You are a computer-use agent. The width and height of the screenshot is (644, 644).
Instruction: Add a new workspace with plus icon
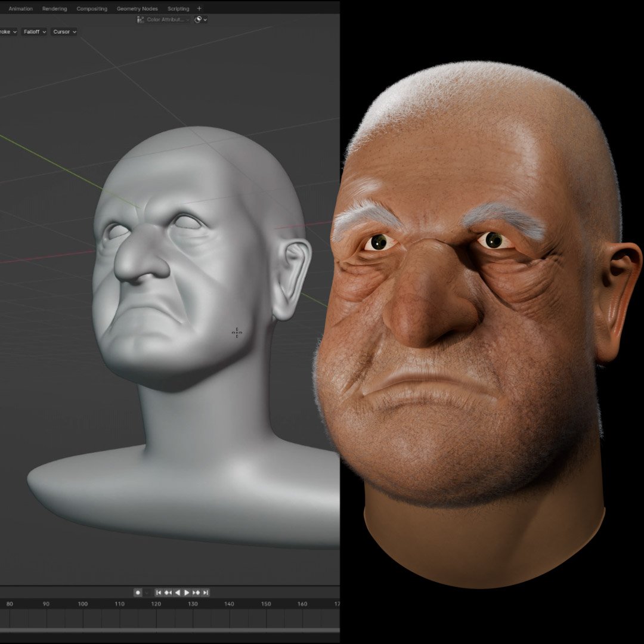click(x=199, y=8)
